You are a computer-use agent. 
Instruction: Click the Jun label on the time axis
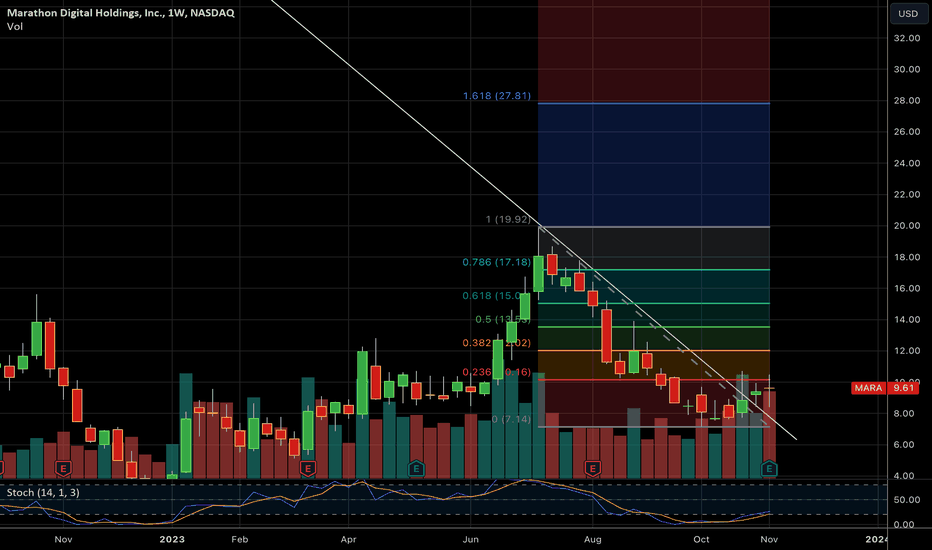pos(471,539)
